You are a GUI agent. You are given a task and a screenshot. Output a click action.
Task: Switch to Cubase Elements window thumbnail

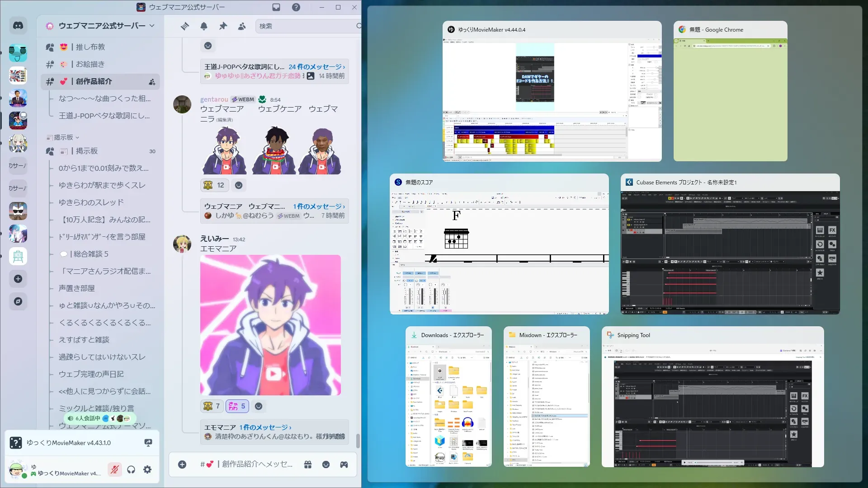point(730,252)
